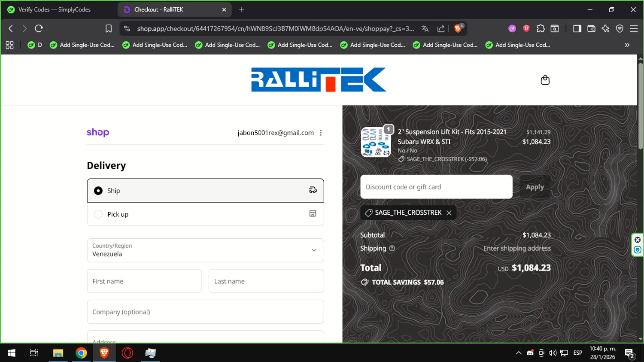Open the apps grid in bookmarks bar

(9, 45)
